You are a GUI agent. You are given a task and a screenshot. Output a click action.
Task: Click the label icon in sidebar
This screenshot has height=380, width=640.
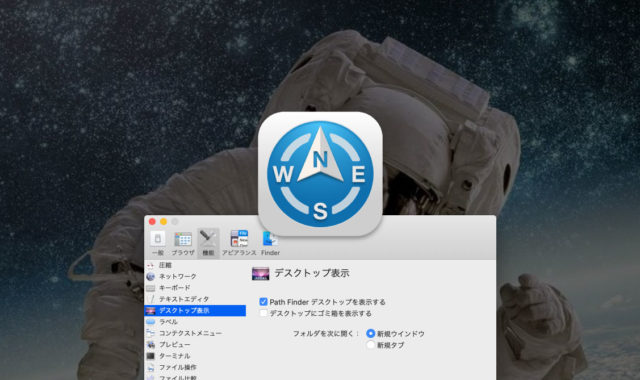coord(151,322)
